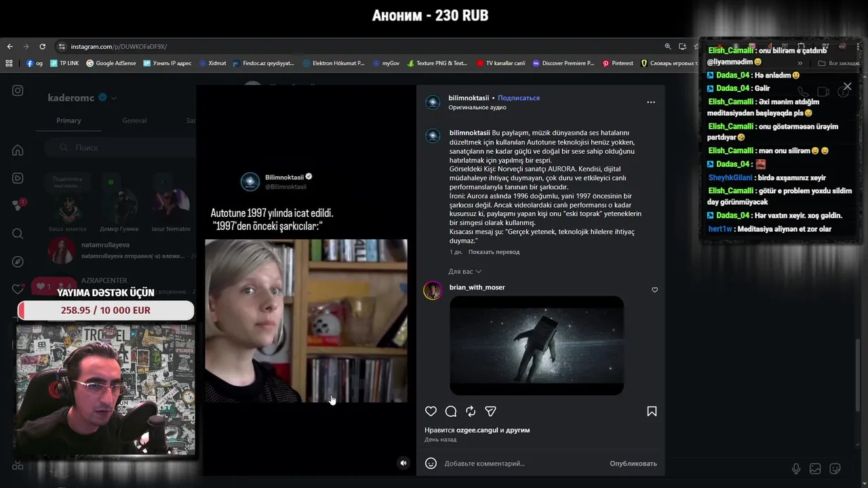Open the TV kanallar canli bookmark
868x488 pixels.
[x=501, y=63]
